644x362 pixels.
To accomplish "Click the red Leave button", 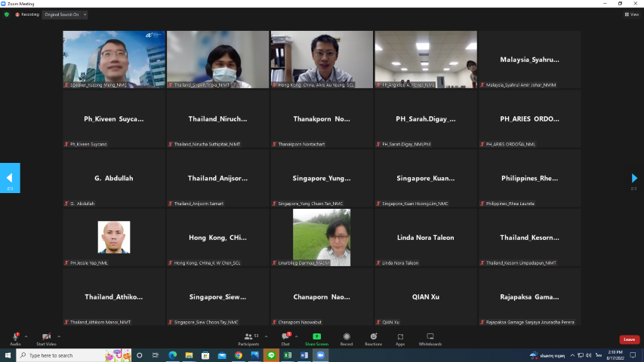I will [x=629, y=339].
